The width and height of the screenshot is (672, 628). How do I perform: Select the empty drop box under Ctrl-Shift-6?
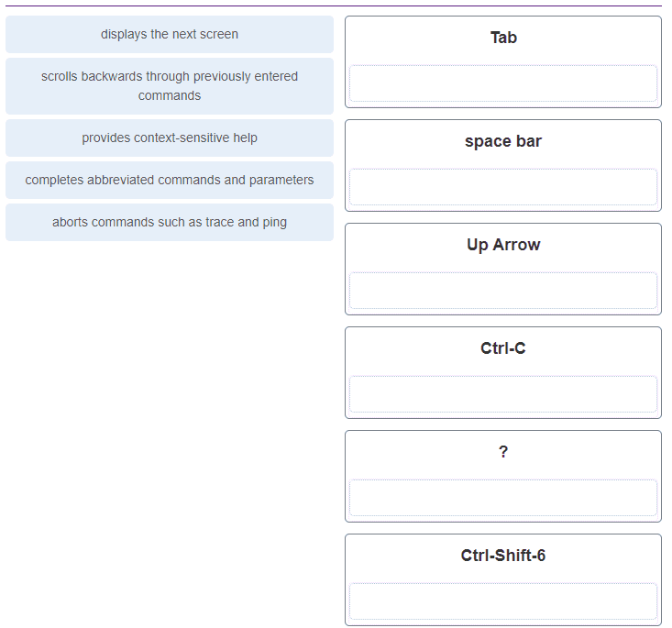[x=503, y=601]
